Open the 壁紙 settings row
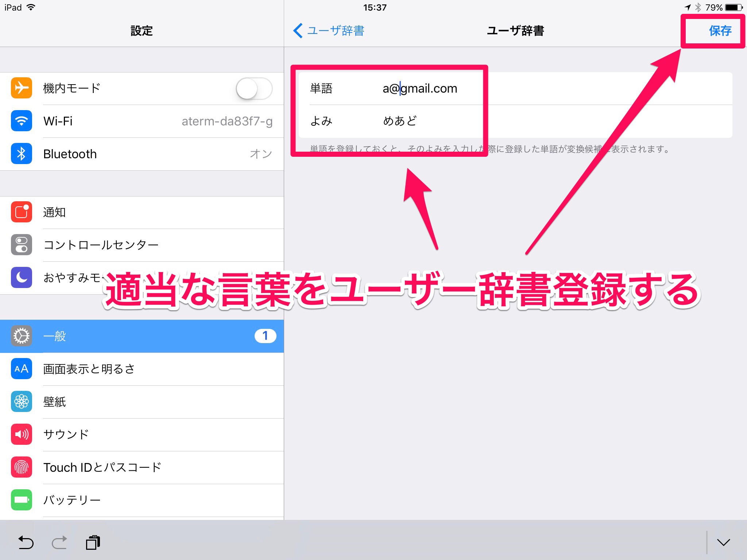 pyautogui.click(x=142, y=402)
